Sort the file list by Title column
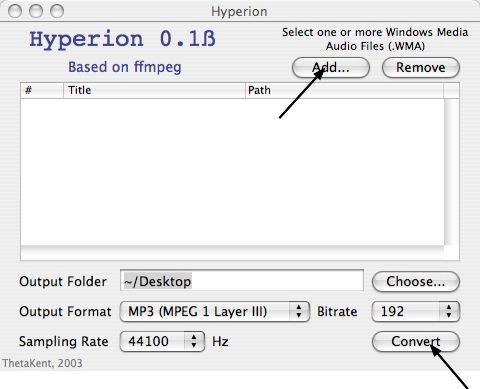The width and height of the screenshot is (480, 389). click(154, 90)
